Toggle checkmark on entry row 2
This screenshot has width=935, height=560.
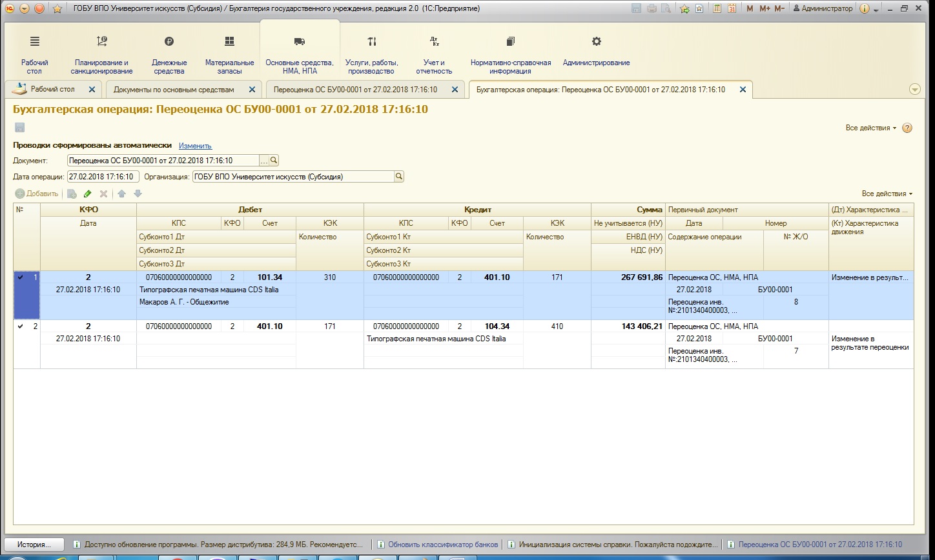pos(20,326)
